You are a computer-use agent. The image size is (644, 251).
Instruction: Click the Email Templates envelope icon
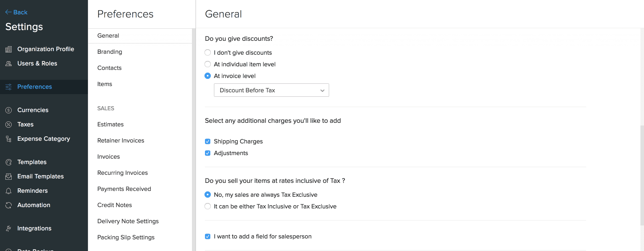tap(9, 177)
